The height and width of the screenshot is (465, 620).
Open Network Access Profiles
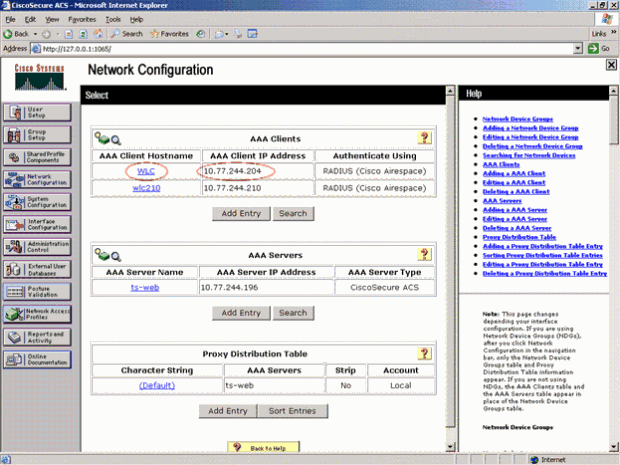(x=37, y=314)
